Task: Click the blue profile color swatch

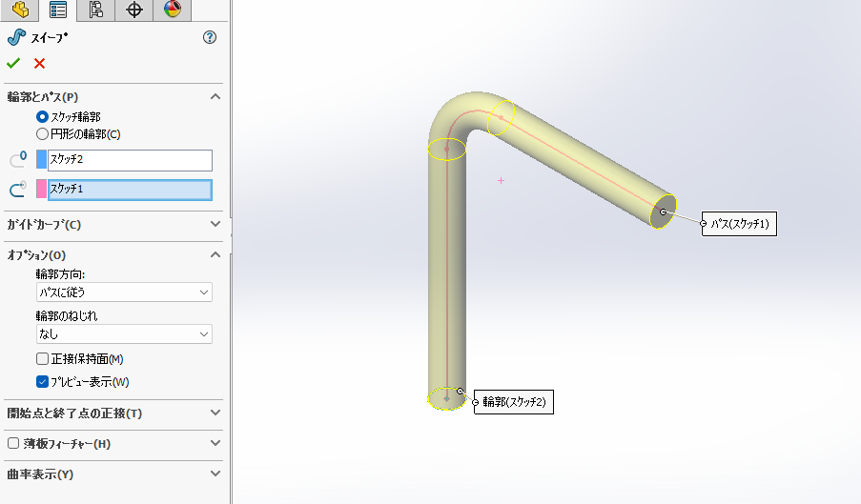Action: point(41,159)
